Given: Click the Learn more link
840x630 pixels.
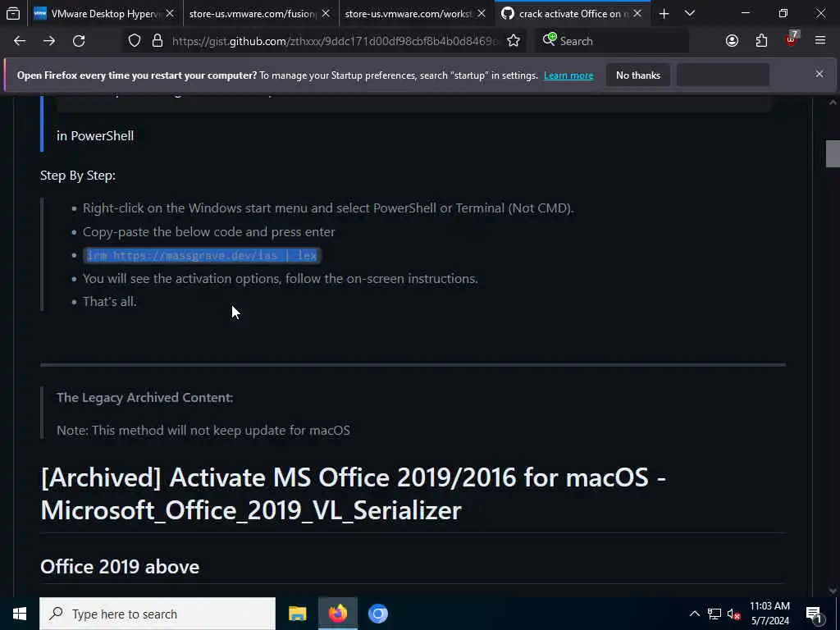Looking at the screenshot, I should pos(568,75).
